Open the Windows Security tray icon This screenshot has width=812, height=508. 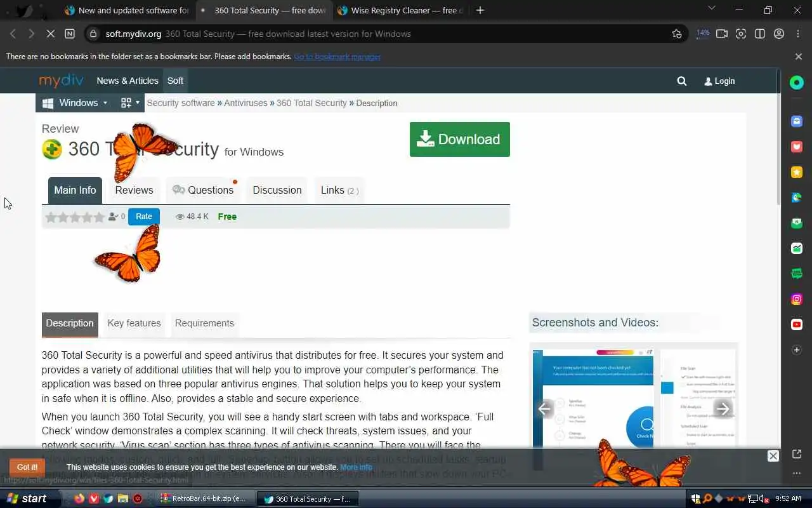696,498
